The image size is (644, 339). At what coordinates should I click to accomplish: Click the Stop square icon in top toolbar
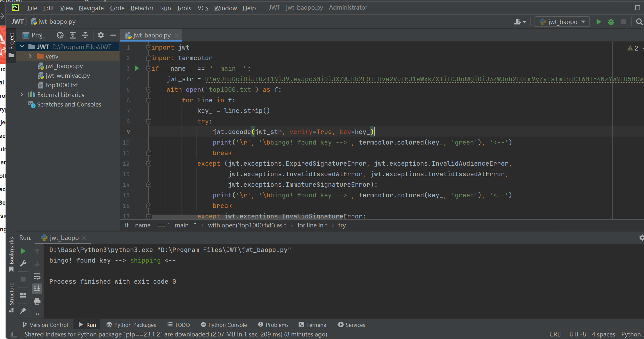tap(624, 22)
